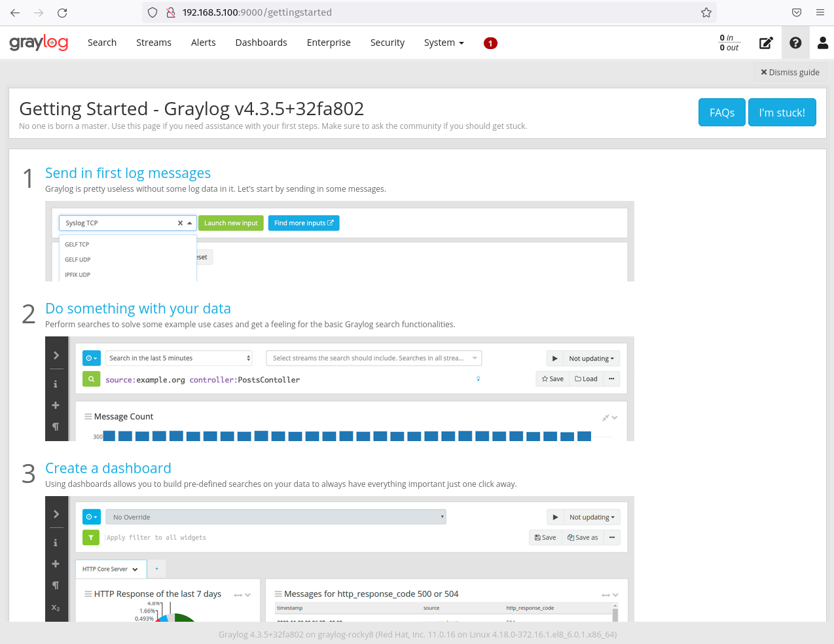Open the Not updating dropdown in search example
The height and width of the screenshot is (644, 834).
click(591, 359)
